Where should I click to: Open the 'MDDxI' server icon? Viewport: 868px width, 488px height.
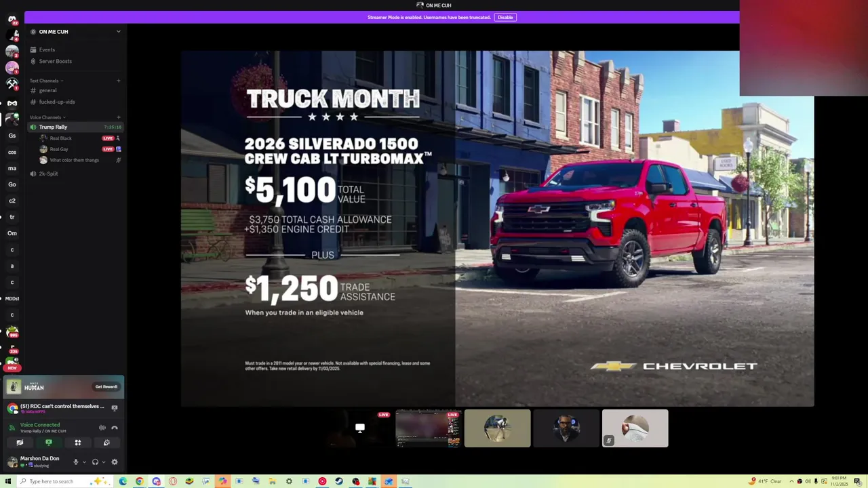tap(12, 298)
